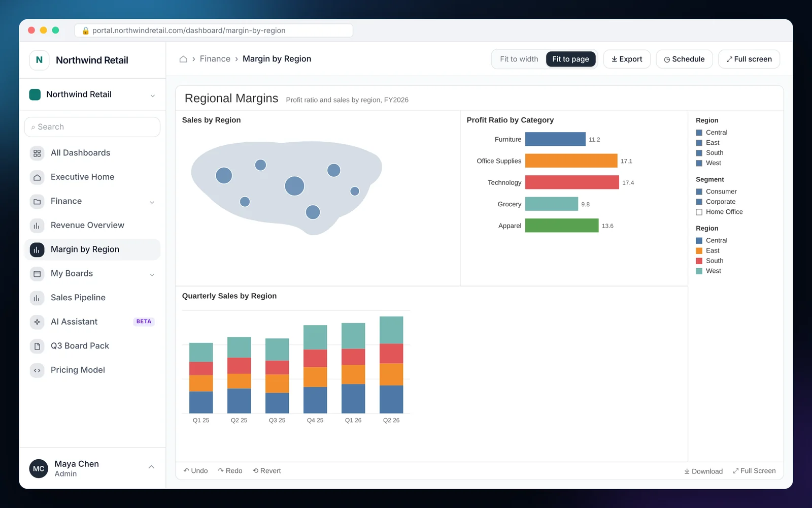The image size is (812, 508).
Task: Toggle the West checkbox in the first Region filter
Action: tap(699, 163)
